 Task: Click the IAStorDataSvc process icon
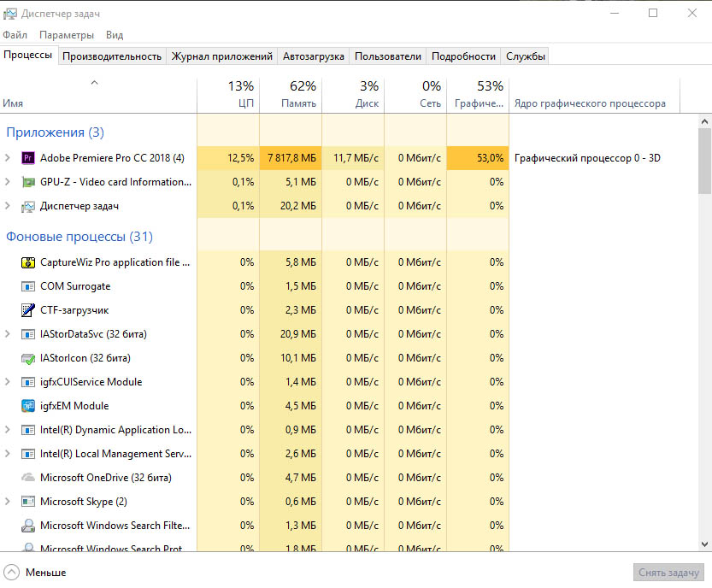28,334
